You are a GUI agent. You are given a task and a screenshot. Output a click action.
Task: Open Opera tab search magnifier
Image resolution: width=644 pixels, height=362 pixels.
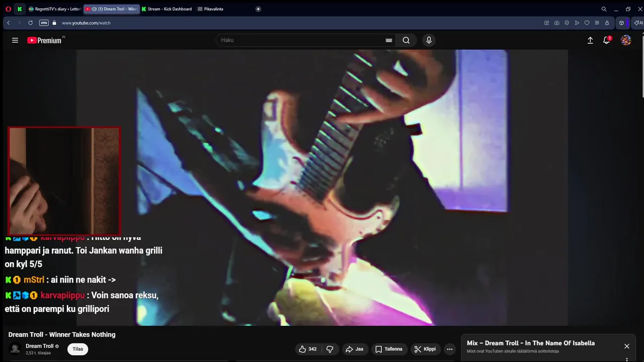[x=604, y=9]
